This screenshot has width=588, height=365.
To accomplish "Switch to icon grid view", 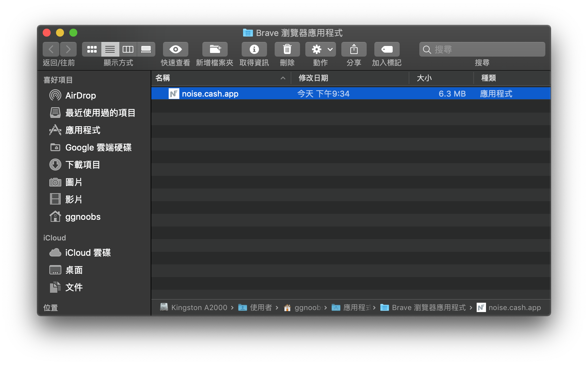I will click(92, 49).
